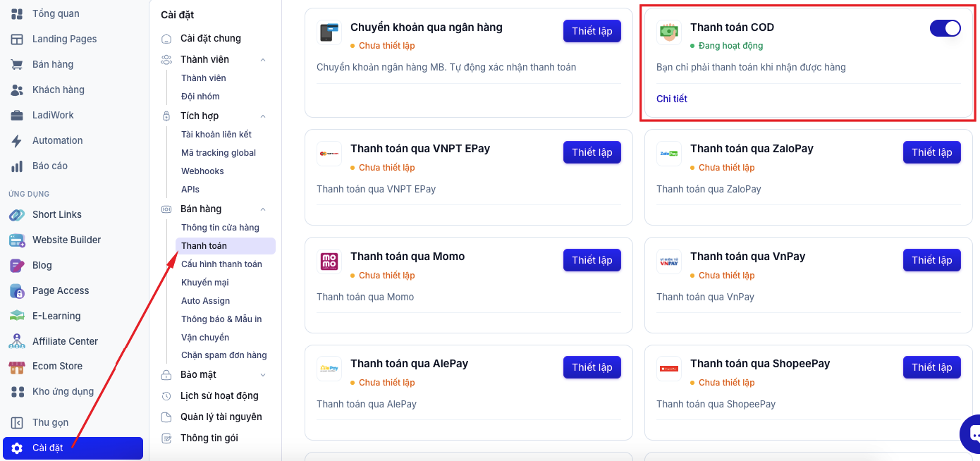Collapse the Tích hợp section chevron
The image size is (980, 461).
263,116
